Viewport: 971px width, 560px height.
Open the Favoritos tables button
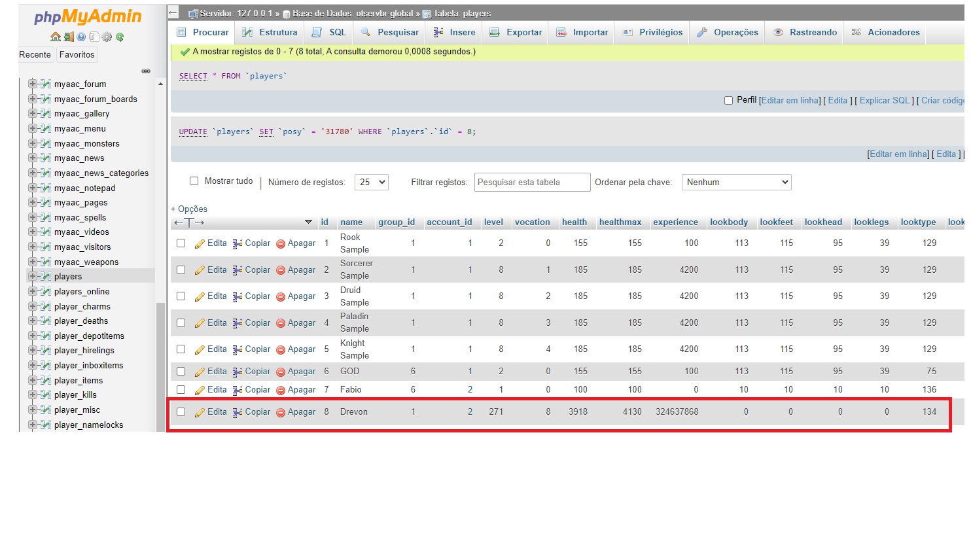pos(77,55)
